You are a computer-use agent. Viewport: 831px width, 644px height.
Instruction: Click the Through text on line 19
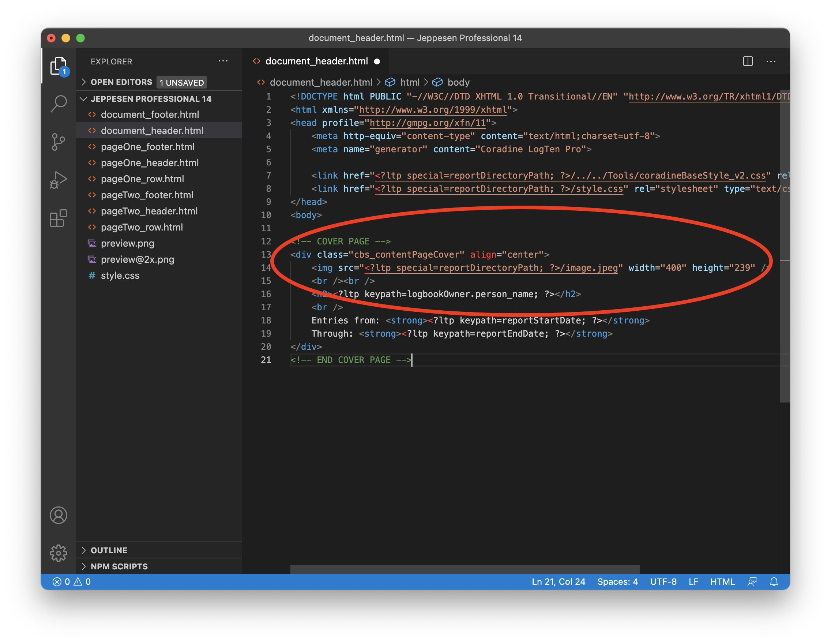(x=332, y=333)
